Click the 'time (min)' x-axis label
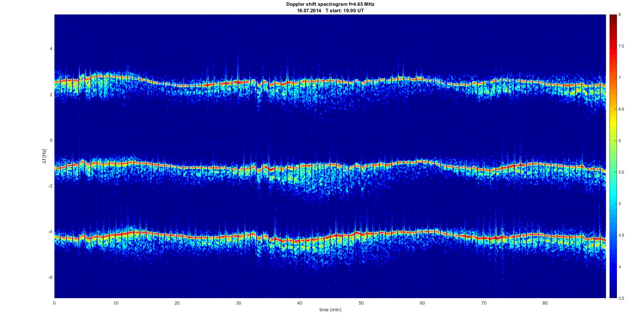644x320 pixels. click(330, 310)
